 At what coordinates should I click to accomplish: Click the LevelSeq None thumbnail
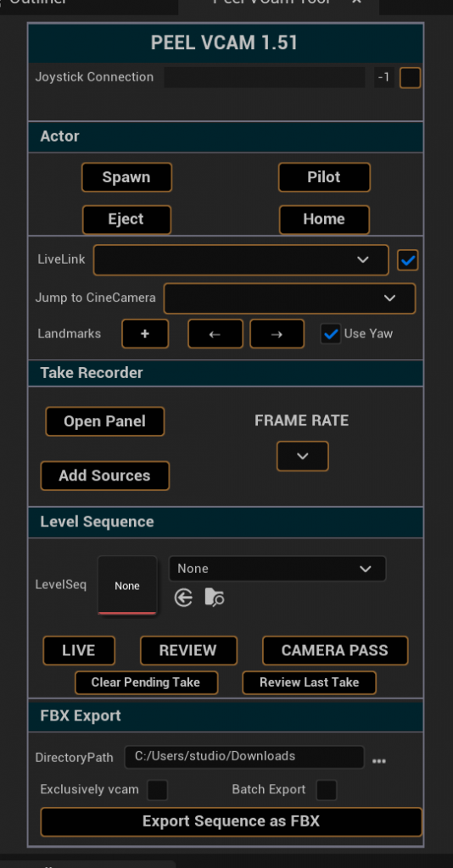(127, 586)
